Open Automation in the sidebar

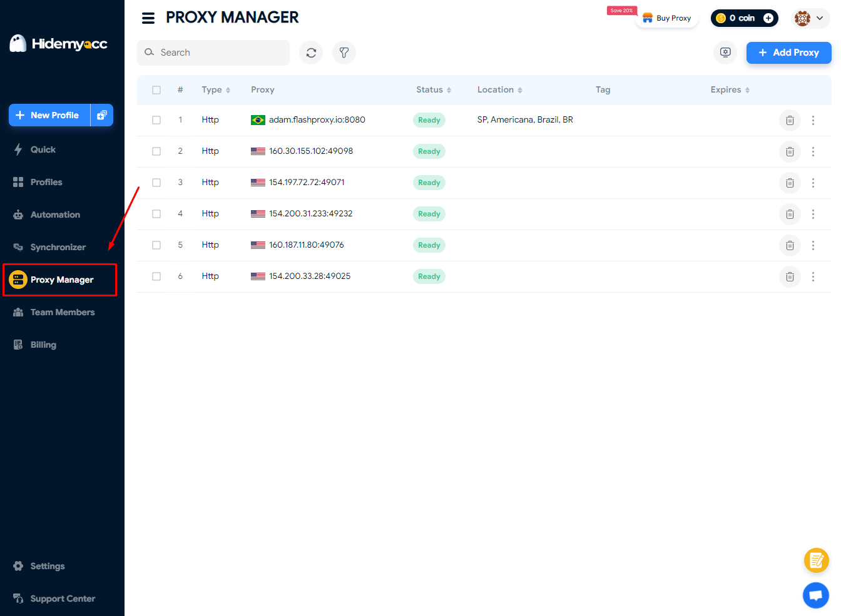tap(46, 215)
